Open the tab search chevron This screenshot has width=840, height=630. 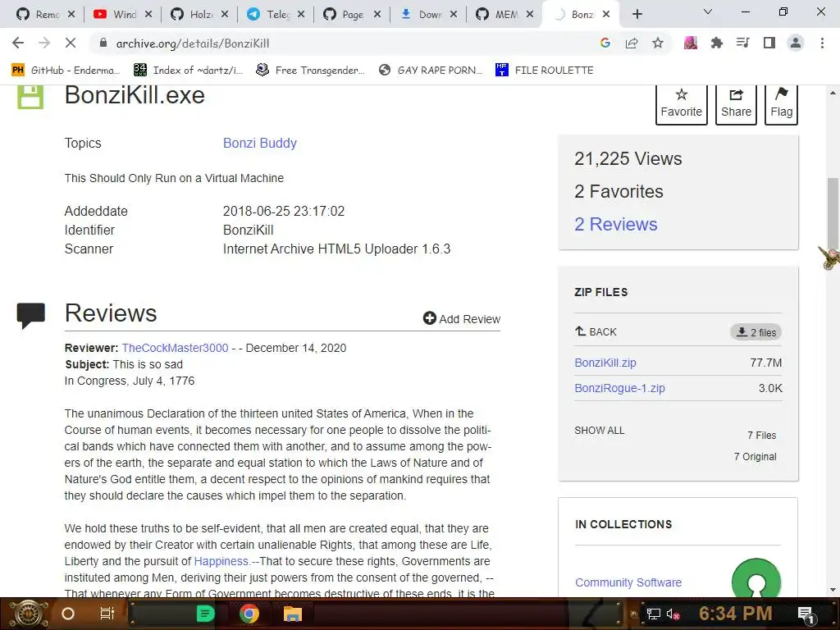708,11
